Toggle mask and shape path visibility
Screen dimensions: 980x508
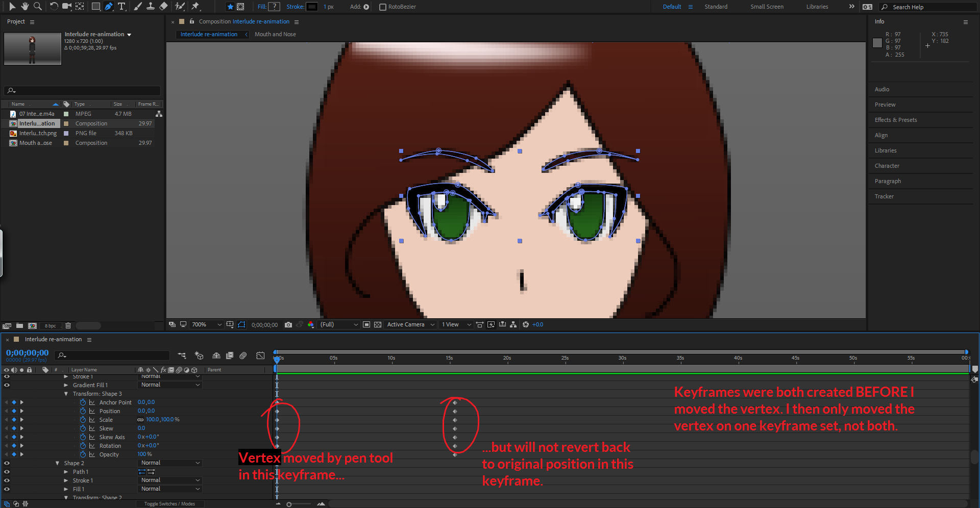pos(241,324)
